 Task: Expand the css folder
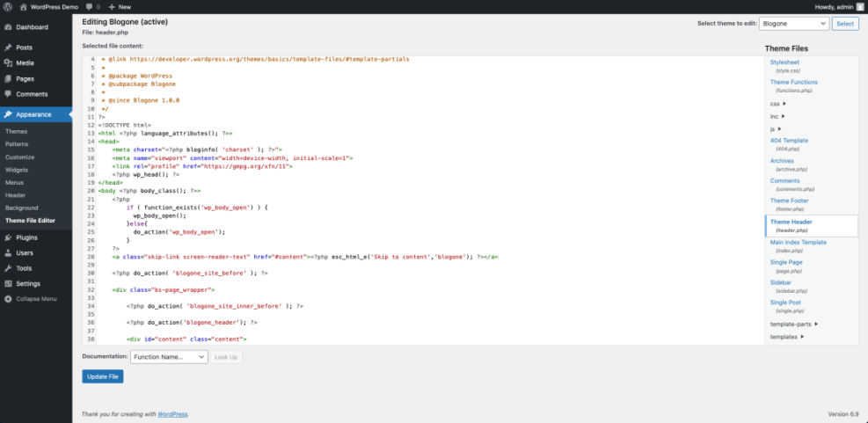pos(778,104)
